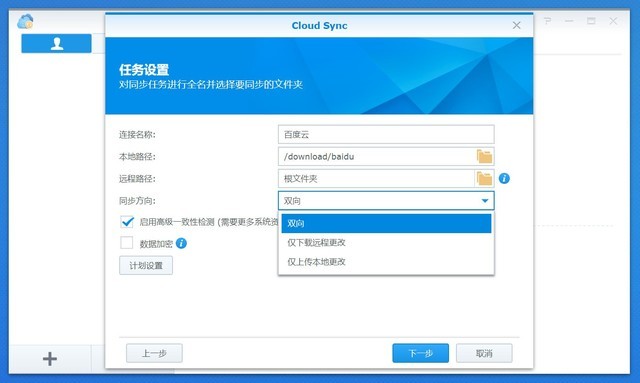Browse local path folder icon for /download/baidu
Viewport: 640px width, 383px height.
pyautogui.click(x=484, y=156)
